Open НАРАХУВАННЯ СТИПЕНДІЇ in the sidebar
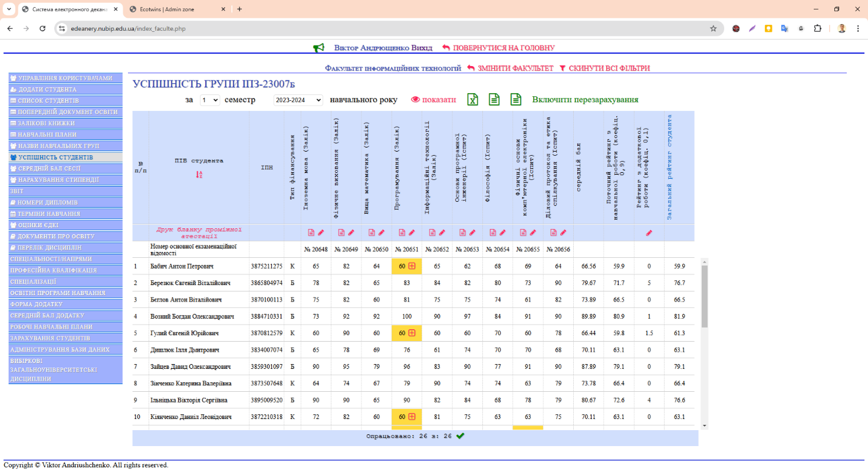This screenshot has width=868, height=475. [65, 179]
